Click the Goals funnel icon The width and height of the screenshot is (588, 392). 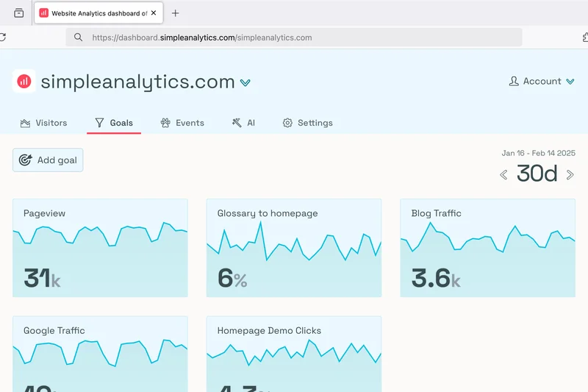tap(99, 123)
